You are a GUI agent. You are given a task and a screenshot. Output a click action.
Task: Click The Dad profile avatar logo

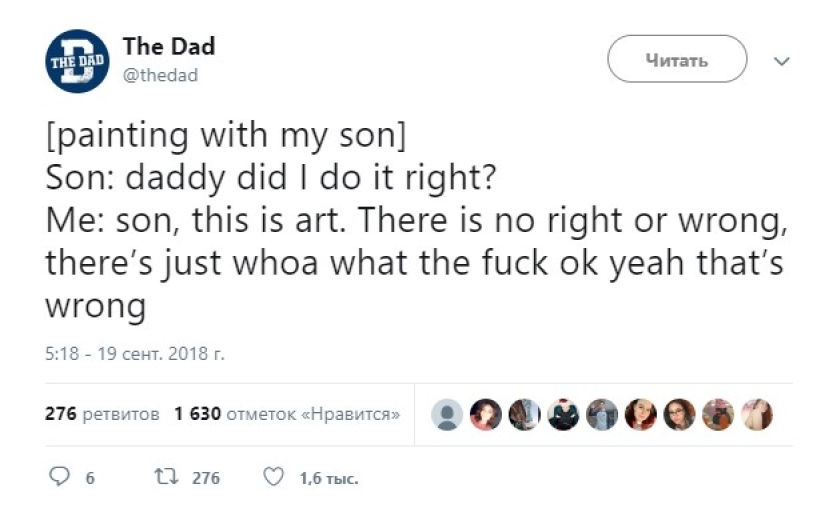click(77, 61)
